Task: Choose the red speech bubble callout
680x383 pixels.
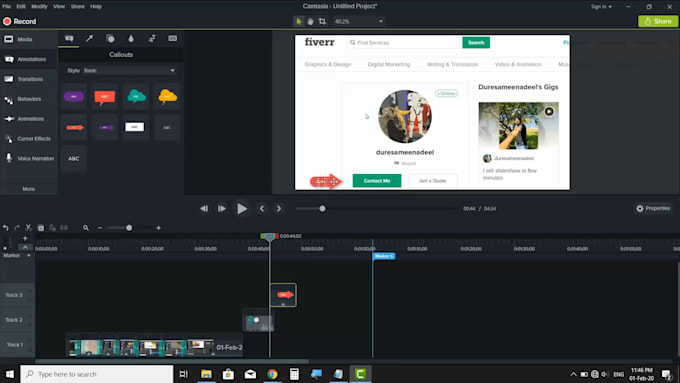Action: [105, 96]
